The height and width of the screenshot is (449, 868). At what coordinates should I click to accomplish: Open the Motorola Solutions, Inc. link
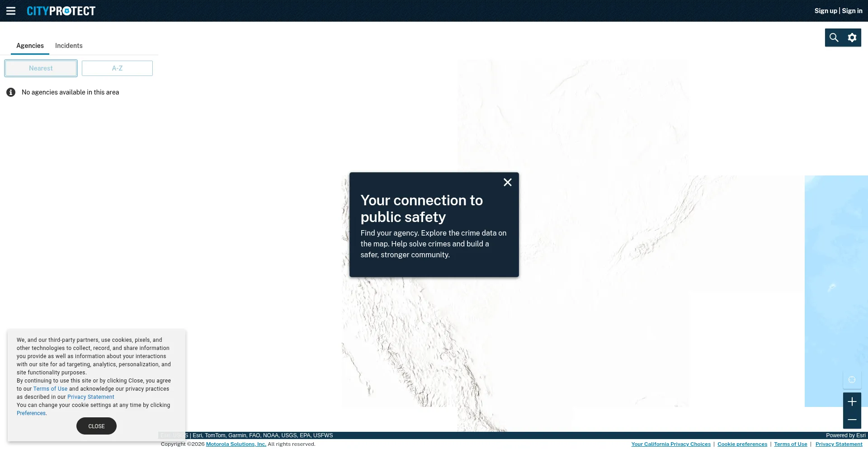(x=236, y=444)
